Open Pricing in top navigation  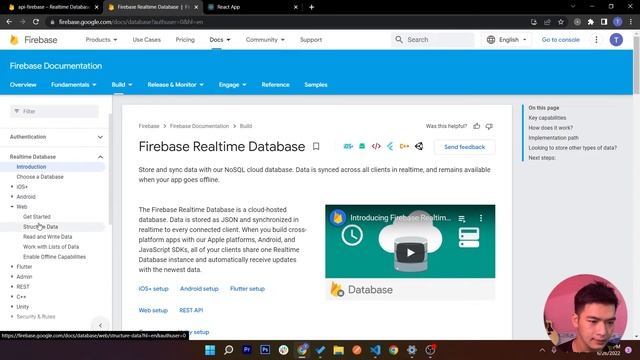185,40
